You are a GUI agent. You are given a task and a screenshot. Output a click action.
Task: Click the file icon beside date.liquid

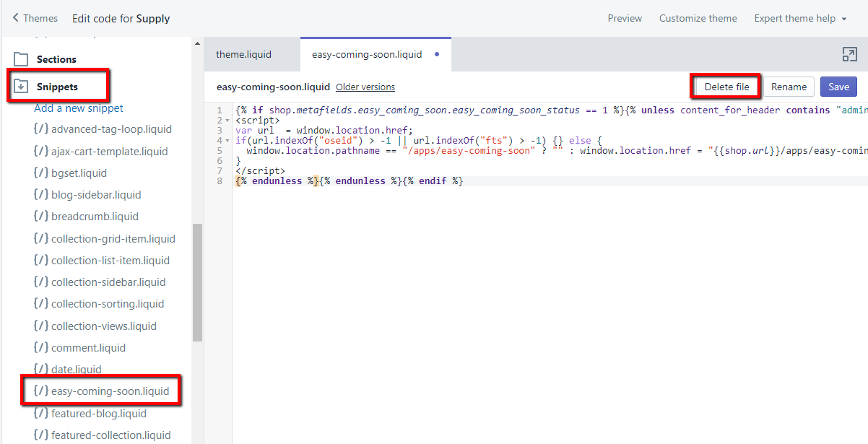tap(40, 370)
